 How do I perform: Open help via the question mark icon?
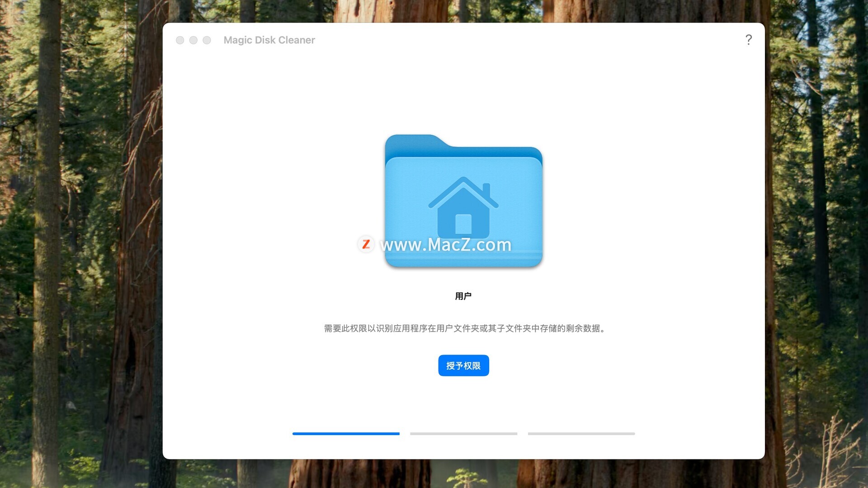click(x=749, y=40)
